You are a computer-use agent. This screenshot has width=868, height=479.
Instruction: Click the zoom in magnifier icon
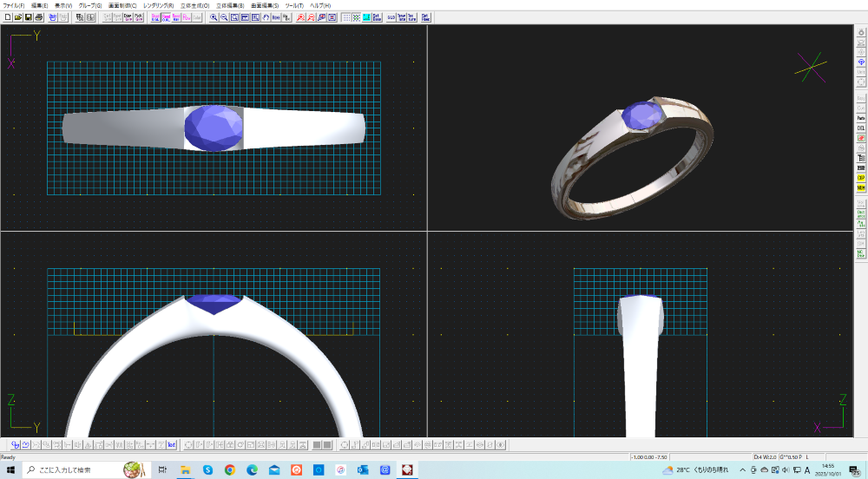(214, 17)
